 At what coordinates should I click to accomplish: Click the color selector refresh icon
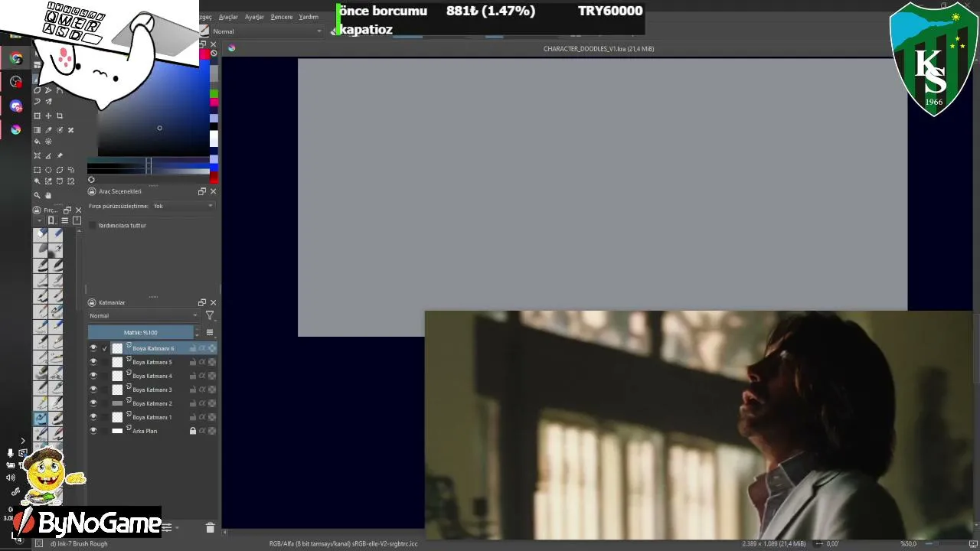[91, 180]
